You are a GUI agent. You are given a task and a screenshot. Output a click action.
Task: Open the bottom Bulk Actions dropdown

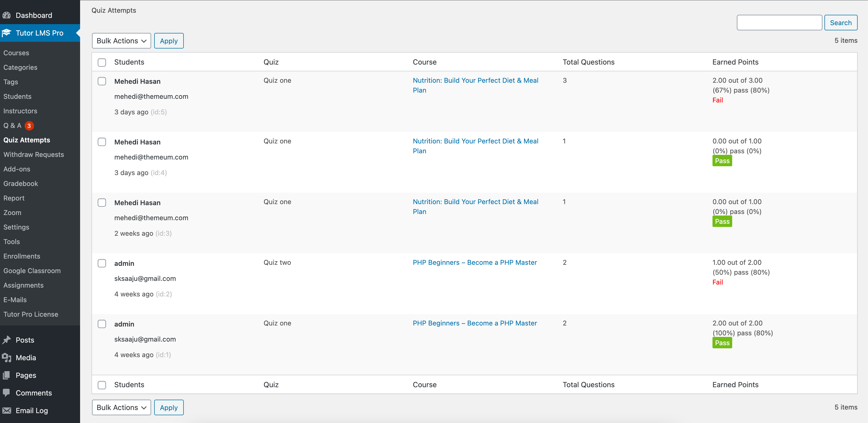coord(121,407)
